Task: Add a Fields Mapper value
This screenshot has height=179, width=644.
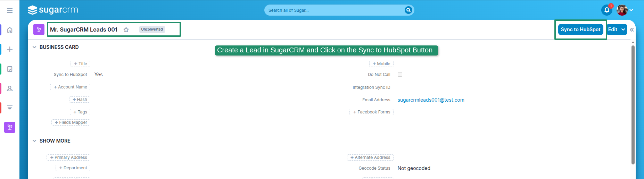Action: pyautogui.click(x=71, y=122)
